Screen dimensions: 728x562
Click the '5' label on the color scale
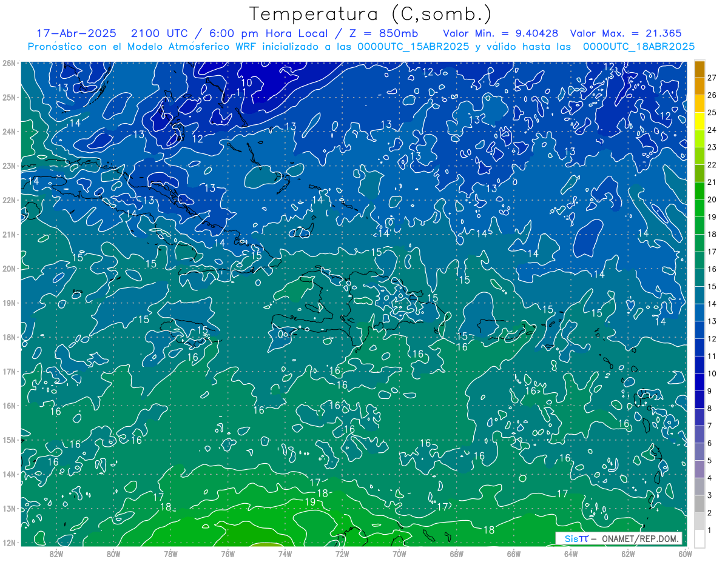(x=709, y=461)
